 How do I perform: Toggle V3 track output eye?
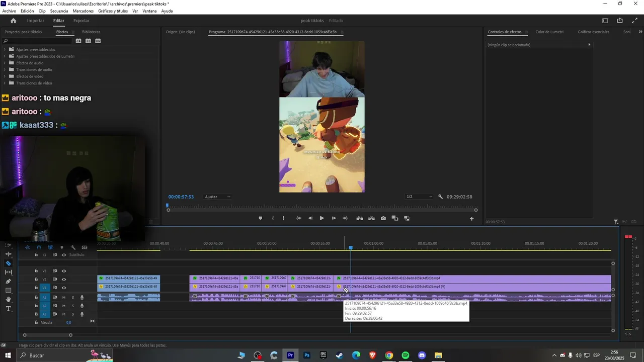[64, 271]
